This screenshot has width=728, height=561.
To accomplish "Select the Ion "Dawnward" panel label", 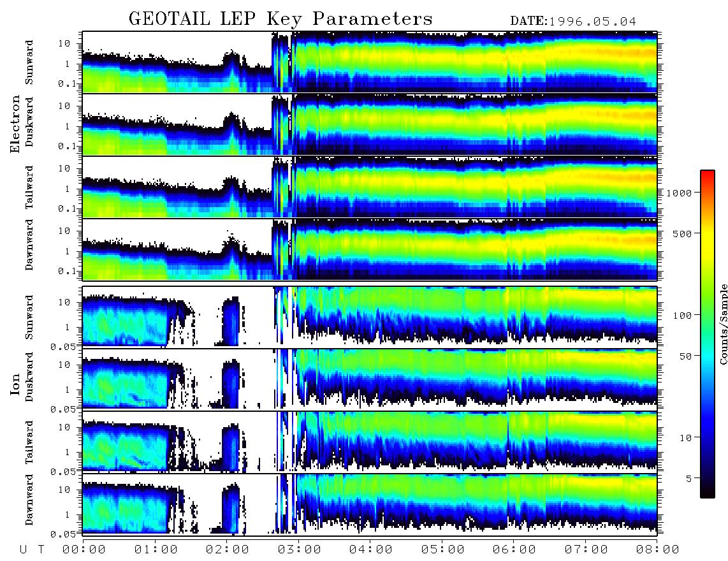I will pyautogui.click(x=29, y=499).
